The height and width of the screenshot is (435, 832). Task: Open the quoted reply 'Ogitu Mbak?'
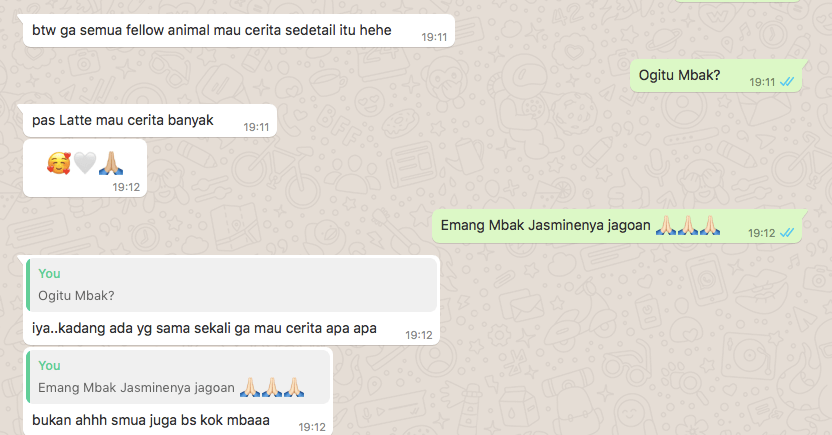232,285
